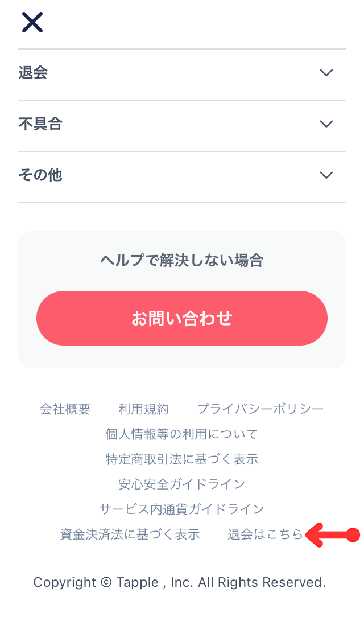
Task: Close the help screen with the X icon
Action: click(x=32, y=22)
